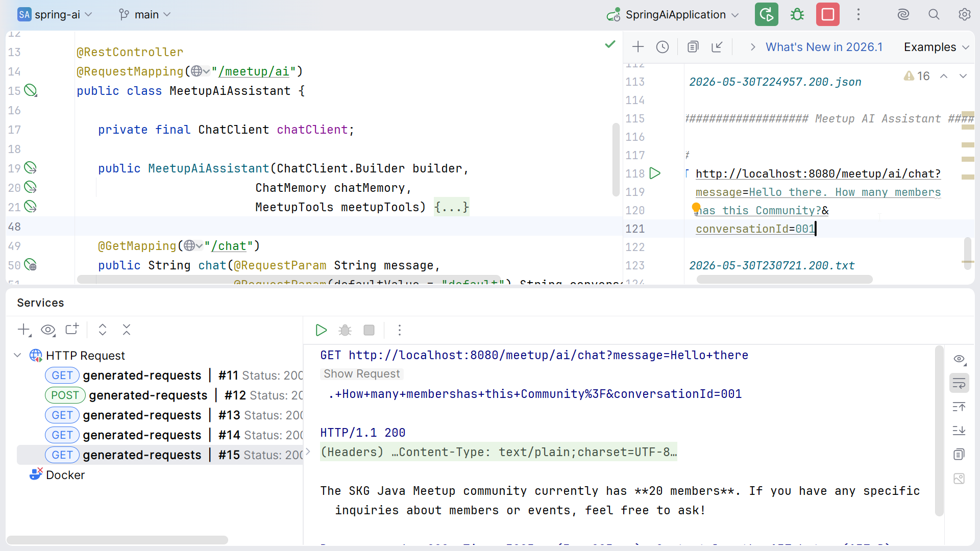Image resolution: width=980 pixels, height=551 pixels.
Task: Rerun SpringAiApplication with the green button
Action: tap(766, 14)
